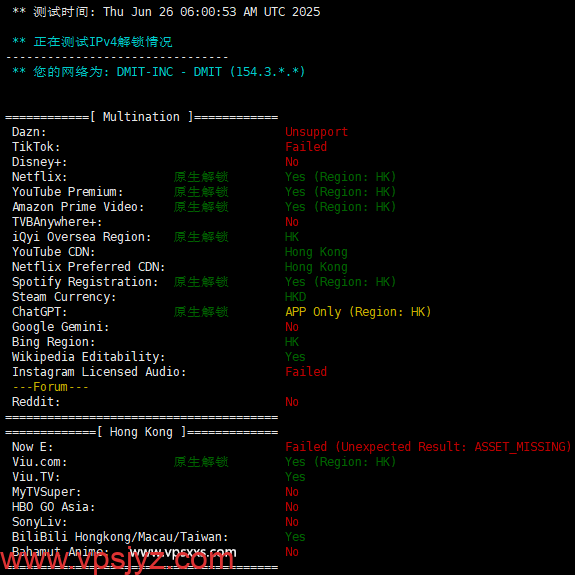The height and width of the screenshot is (575, 575).
Task: Click the YouTube CDN Hong Kong value
Action: pos(316,252)
